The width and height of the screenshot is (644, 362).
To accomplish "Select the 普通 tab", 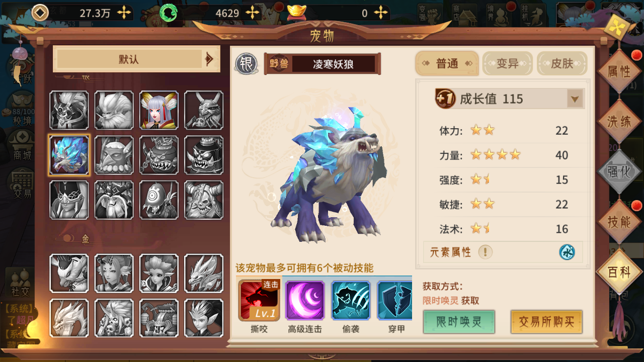I will point(447,63).
